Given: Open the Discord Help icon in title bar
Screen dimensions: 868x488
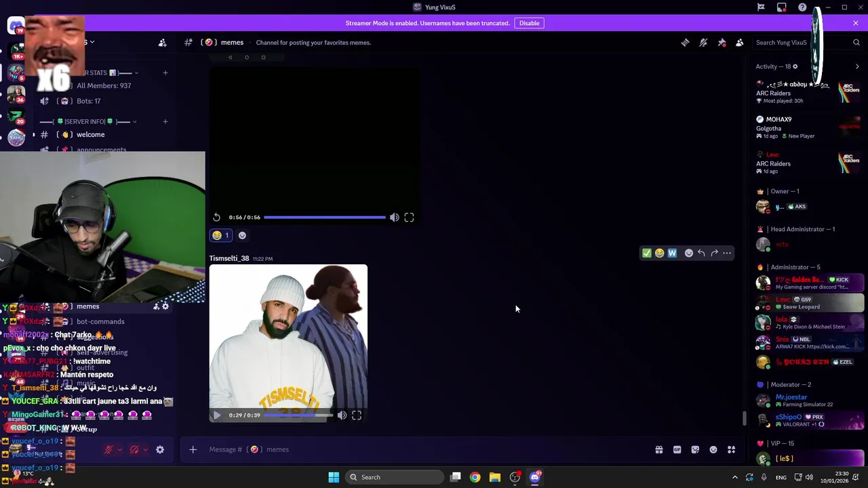Looking at the screenshot, I should click(x=802, y=7).
